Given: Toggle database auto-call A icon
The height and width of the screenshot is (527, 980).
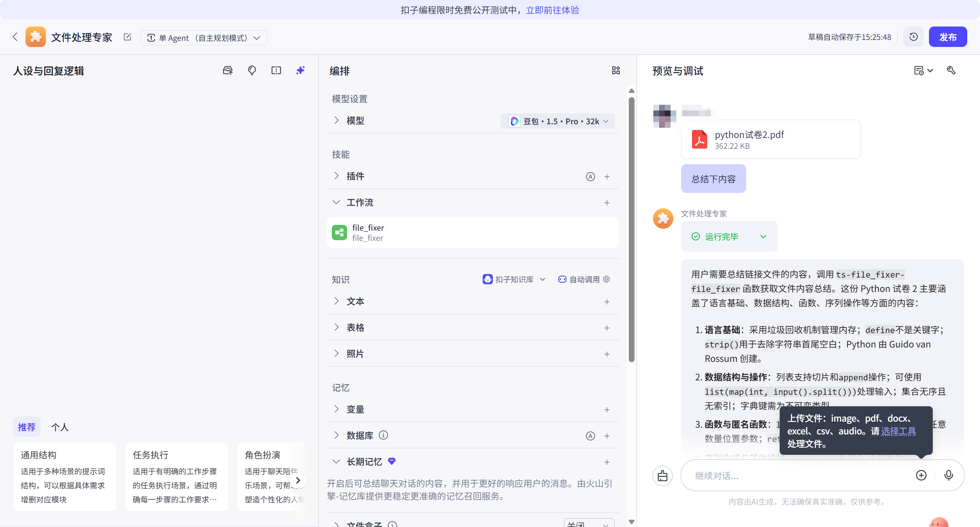Looking at the screenshot, I should point(590,436).
